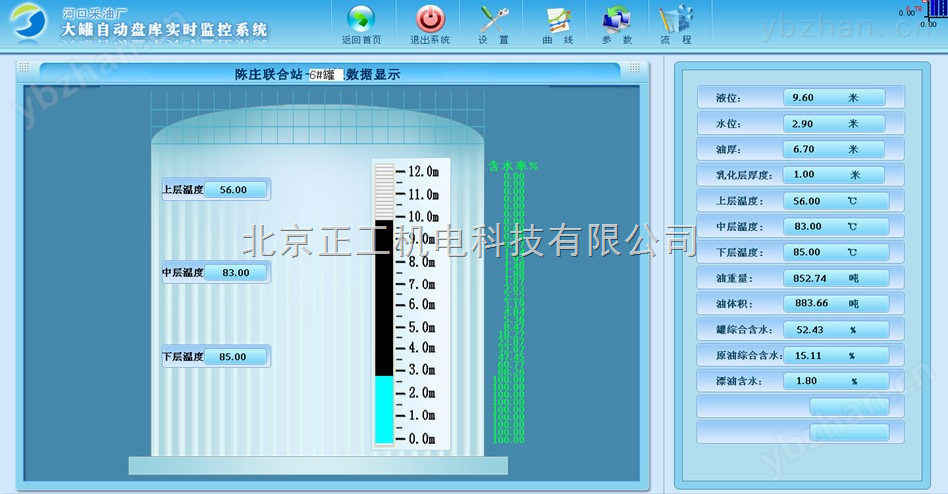Image resolution: width=948 pixels, height=494 pixels.
Task: Click the 液位 label
Action: 728,98
